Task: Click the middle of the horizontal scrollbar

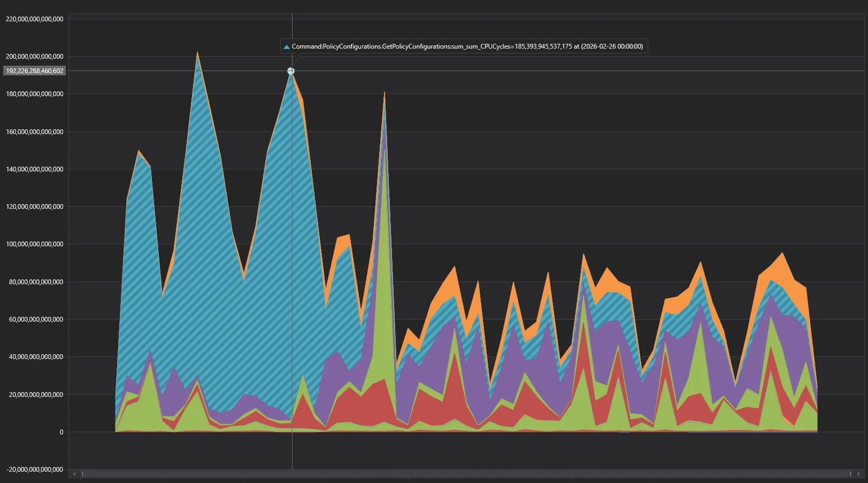Action: click(466, 474)
